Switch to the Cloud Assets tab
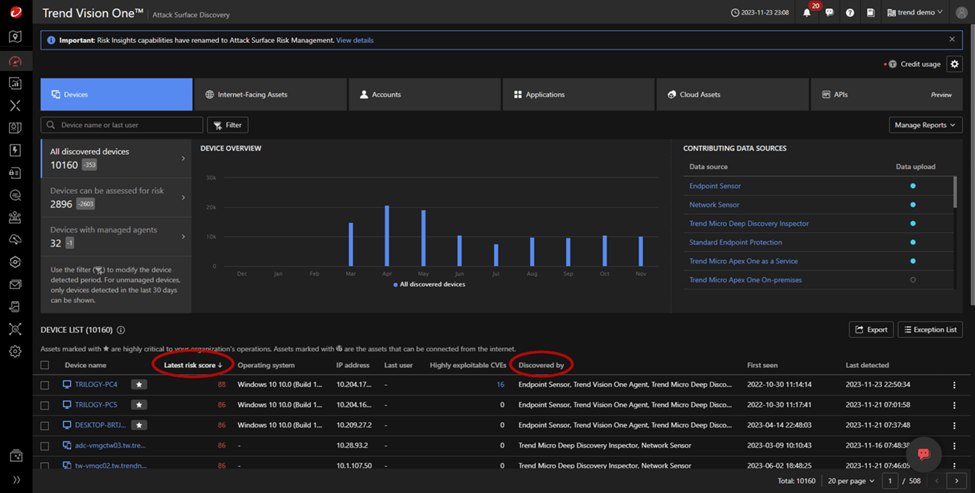 tap(732, 94)
